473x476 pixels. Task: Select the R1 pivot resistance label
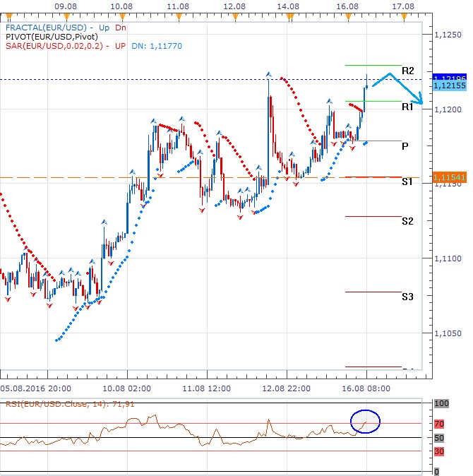[x=407, y=107]
